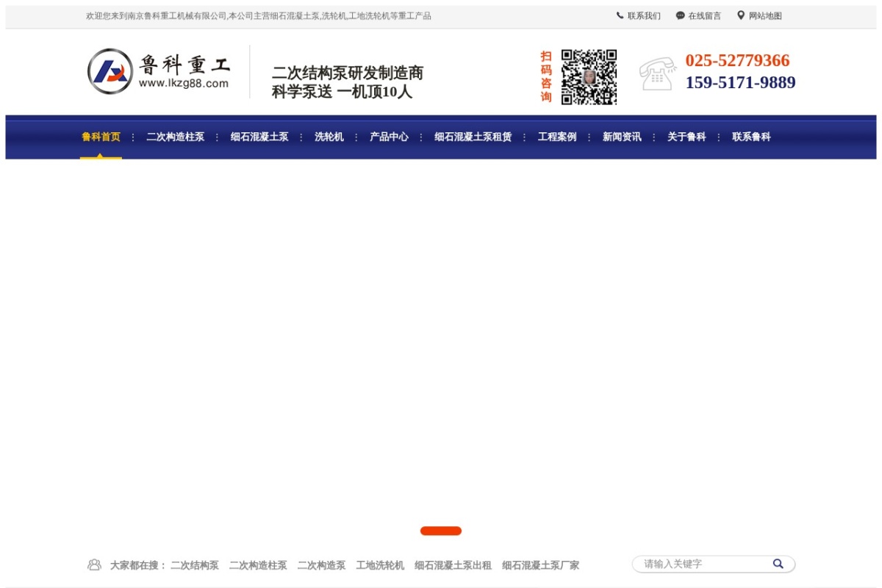Click the 细石混凝土泵出租 hot search link
882x588 pixels.
(x=453, y=565)
